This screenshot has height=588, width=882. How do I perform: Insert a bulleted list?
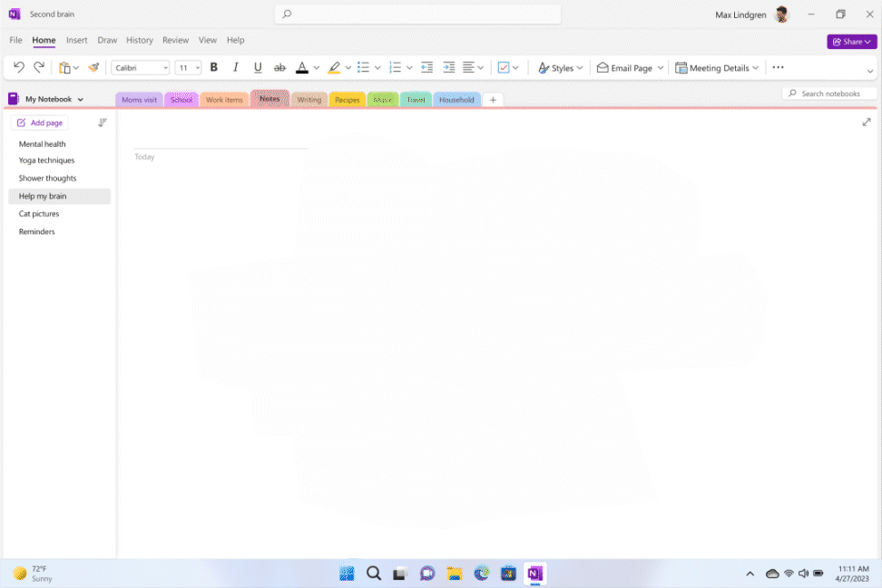click(363, 67)
